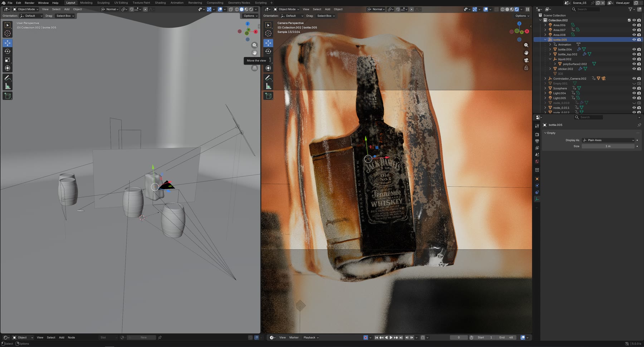The height and width of the screenshot is (347, 644).
Task: Click the new collection icon in outliner
Action: (x=639, y=9)
